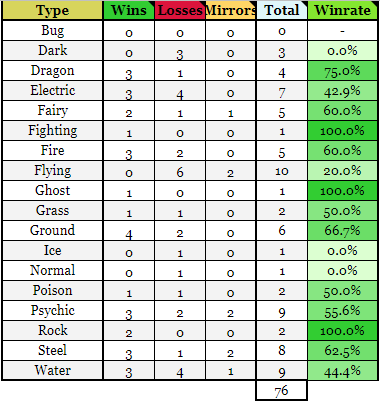
Task: Select the Total header cell
Action: coord(282,10)
